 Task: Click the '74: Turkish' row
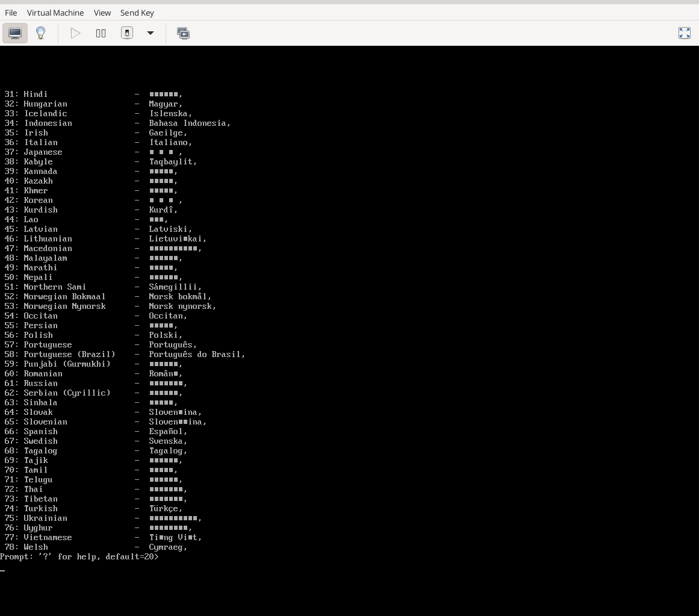(93, 509)
